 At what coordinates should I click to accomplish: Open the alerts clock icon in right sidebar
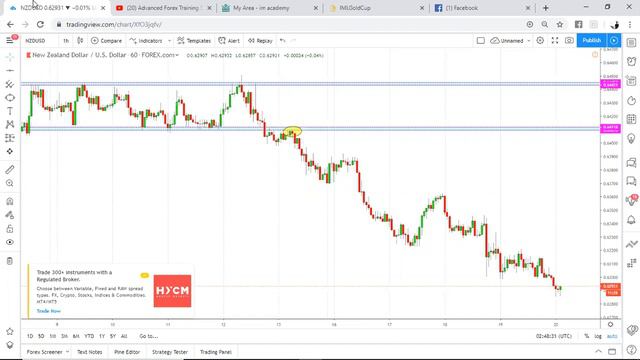[x=631, y=62]
